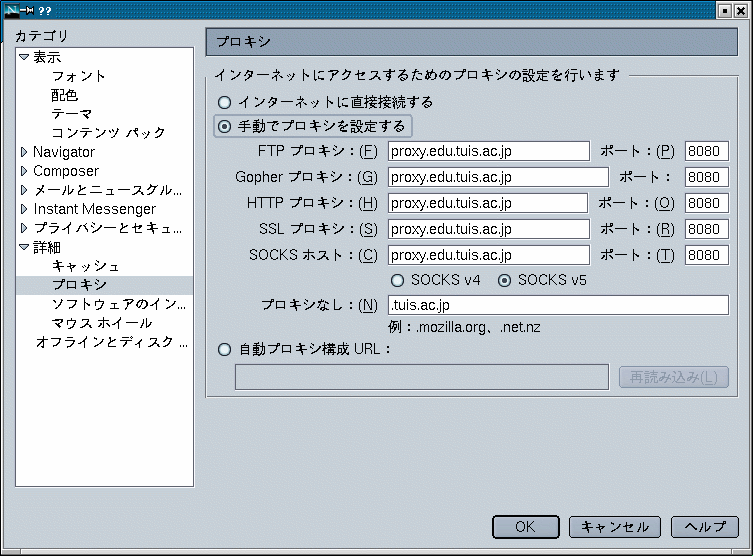Click the Instant Messenger label in tree

[95, 209]
